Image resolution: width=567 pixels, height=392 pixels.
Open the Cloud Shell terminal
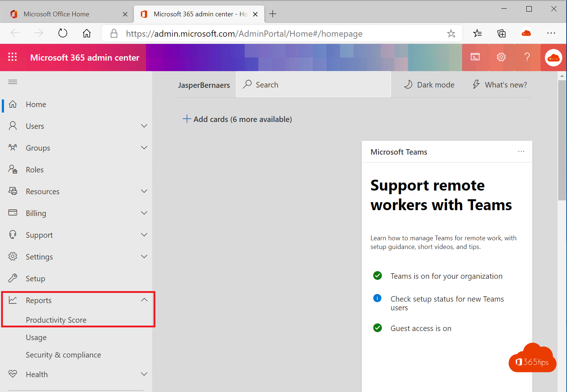click(475, 57)
